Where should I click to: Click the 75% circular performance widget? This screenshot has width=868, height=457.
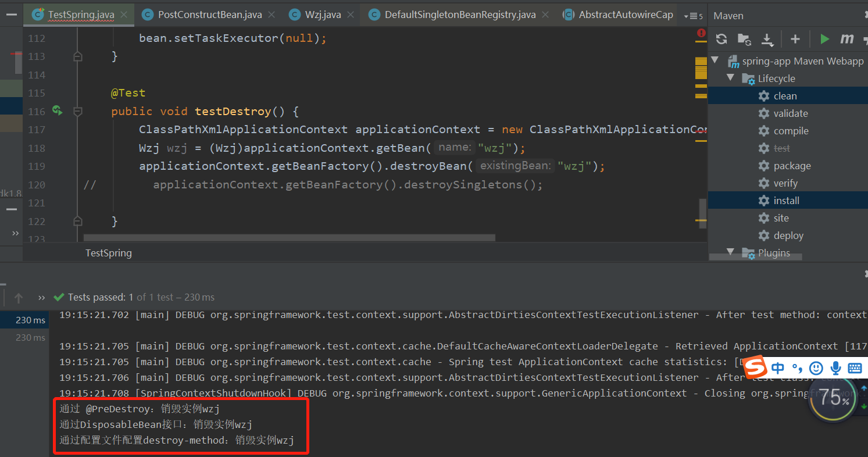tap(833, 398)
